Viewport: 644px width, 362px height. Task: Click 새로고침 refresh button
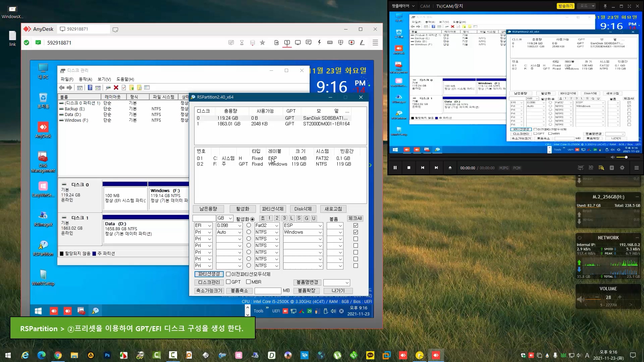click(333, 209)
